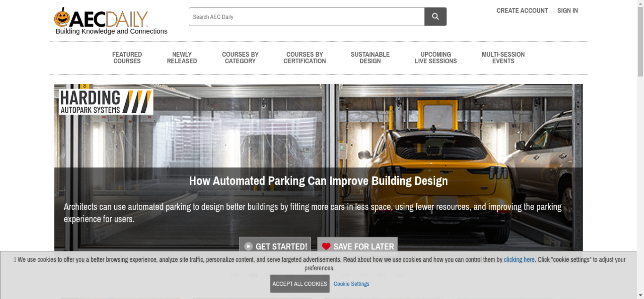Select Sign In at the top right
The height and width of the screenshot is (299, 644).
[x=567, y=11]
